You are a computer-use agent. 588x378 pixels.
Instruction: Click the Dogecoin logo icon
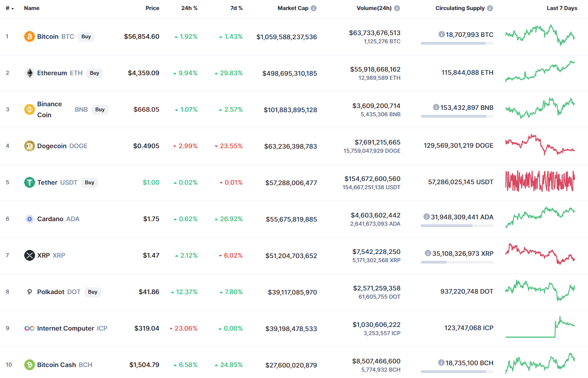(29, 146)
